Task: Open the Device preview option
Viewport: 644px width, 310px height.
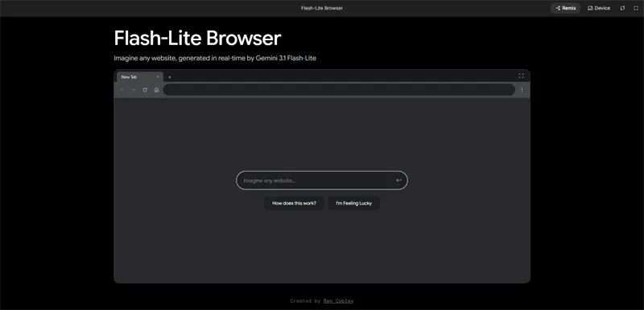Action: [x=598, y=8]
